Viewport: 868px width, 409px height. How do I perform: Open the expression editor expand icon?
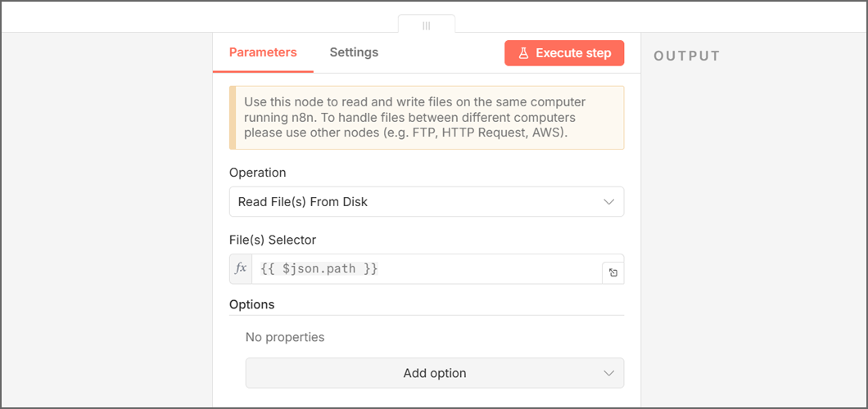click(x=613, y=273)
